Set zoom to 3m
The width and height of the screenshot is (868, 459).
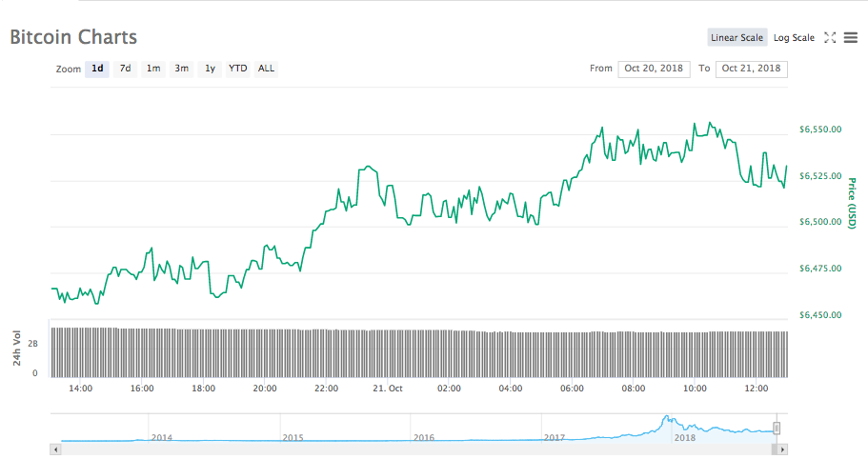coord(182,69)
